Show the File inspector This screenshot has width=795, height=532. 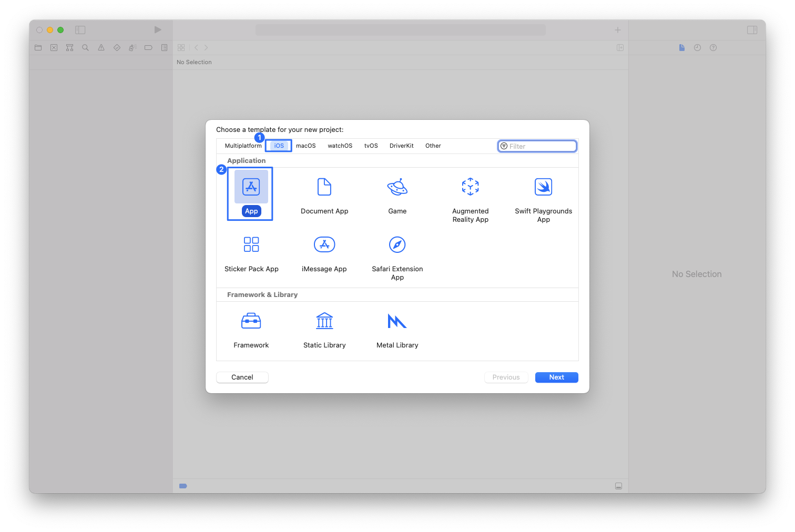pyautogui.click(x=682, y=47)
